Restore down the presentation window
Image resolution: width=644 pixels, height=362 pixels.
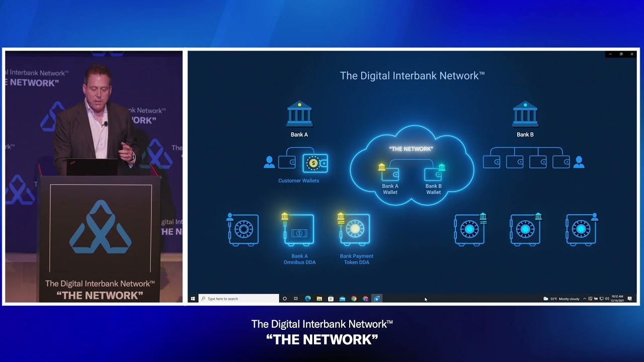pos(621,54)
